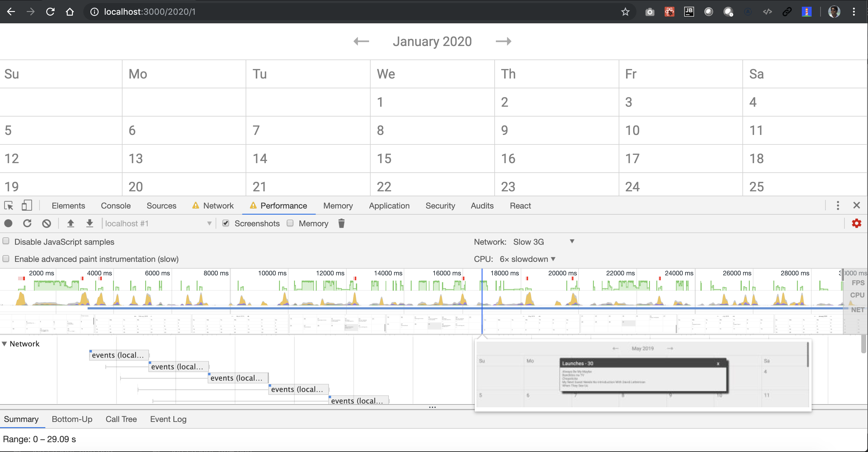
Task: Toggle the device toolbar icon
Action: [x=27, y=205]
